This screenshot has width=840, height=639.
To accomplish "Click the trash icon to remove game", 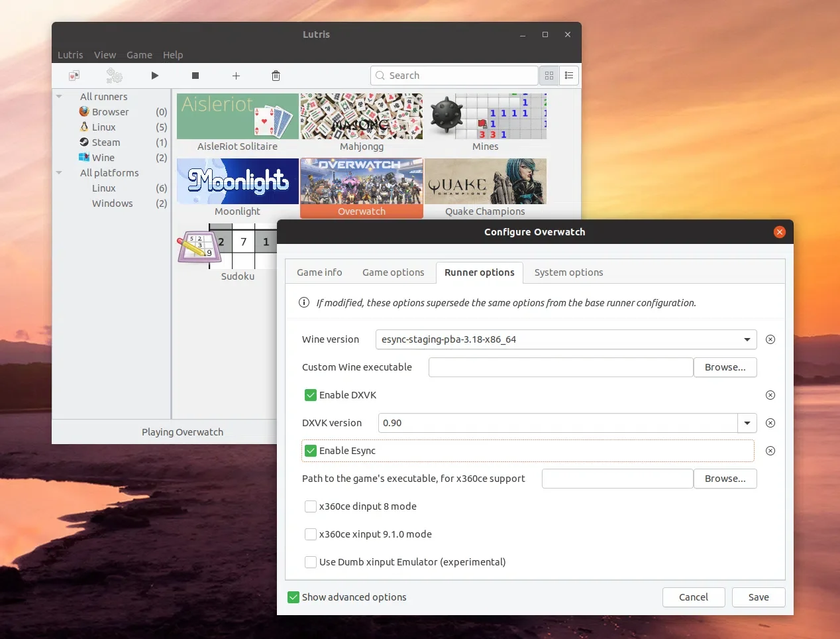I will [x=276, y=76].
